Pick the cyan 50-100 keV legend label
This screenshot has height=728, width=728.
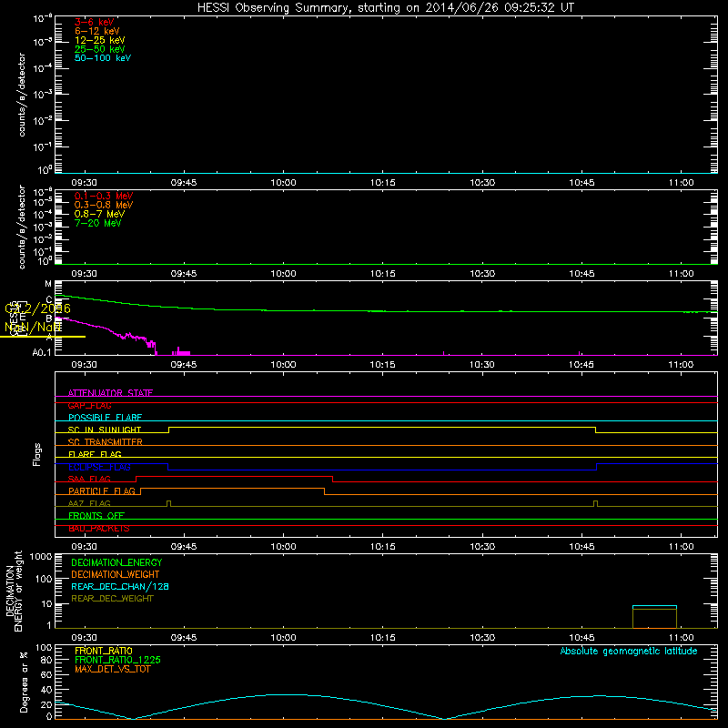(103, 58)
